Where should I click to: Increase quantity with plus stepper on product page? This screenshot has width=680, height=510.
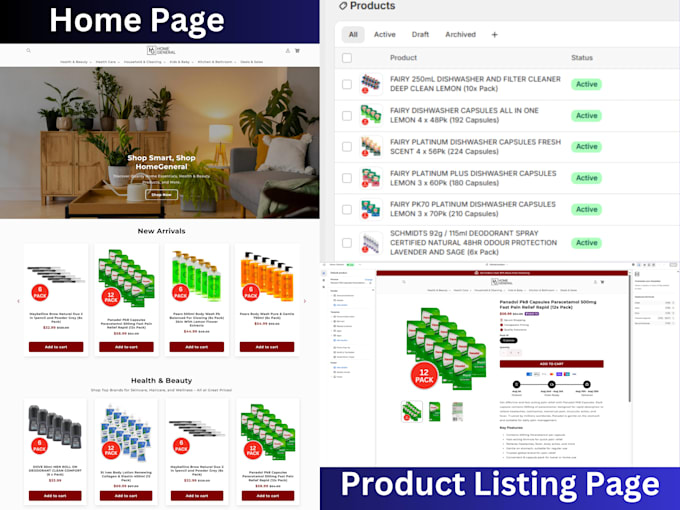tap(518, 353)
